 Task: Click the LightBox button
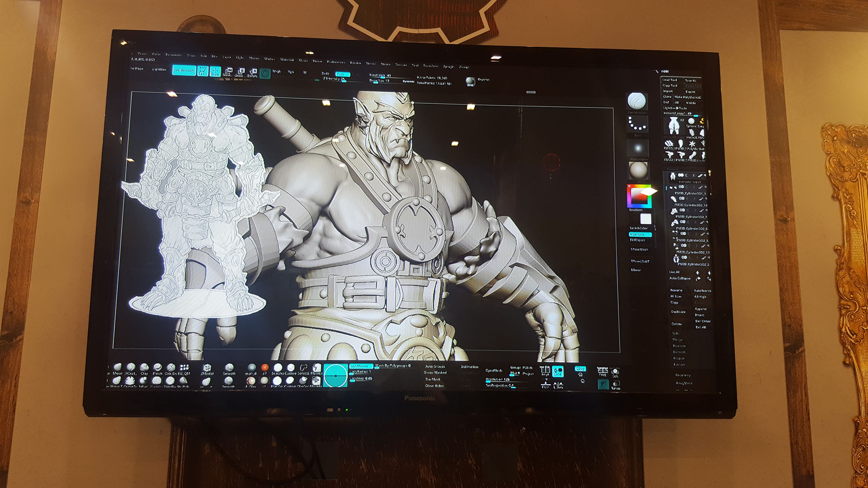coord(159,69)
